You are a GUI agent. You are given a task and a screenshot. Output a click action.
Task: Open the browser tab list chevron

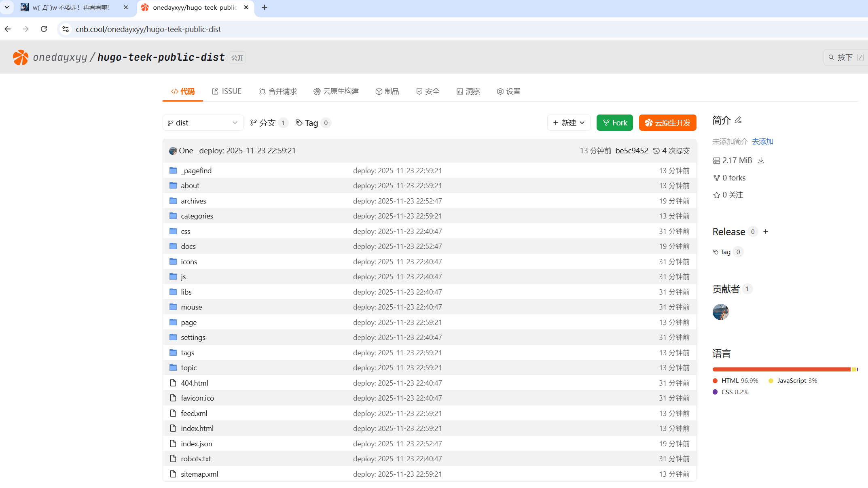(x=7, y=7)
